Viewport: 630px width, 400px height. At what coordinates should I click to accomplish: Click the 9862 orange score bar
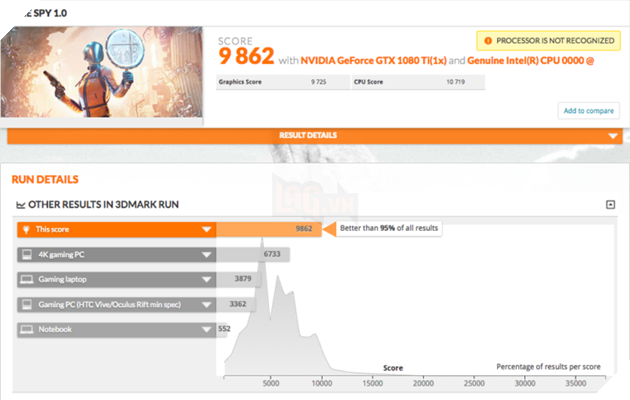(269, 229)
